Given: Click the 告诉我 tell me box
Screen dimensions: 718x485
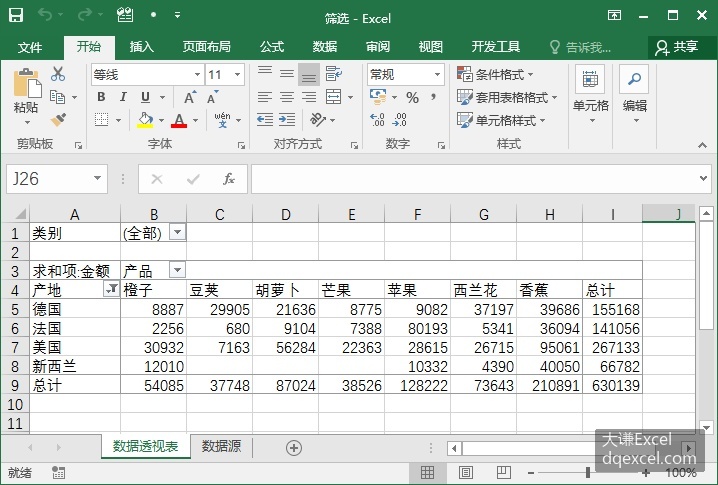Looking at the screenshot, I should tap(581, 47).
